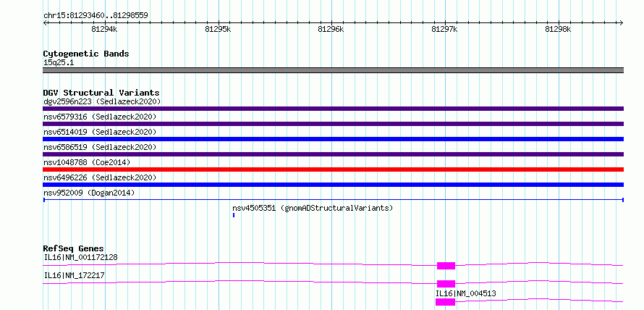Screen dimensions: 644x310
Task: Click the thin blue line for nsv952009
Action: point(333,200)
